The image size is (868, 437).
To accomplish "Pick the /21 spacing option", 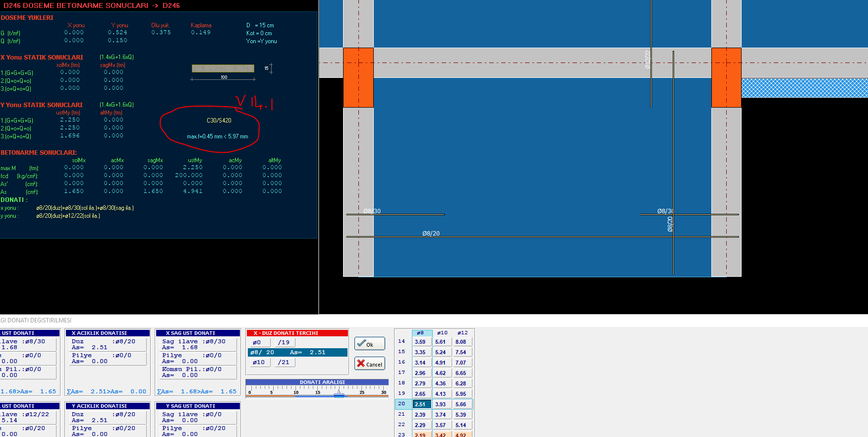I will (x=284, y=362).
